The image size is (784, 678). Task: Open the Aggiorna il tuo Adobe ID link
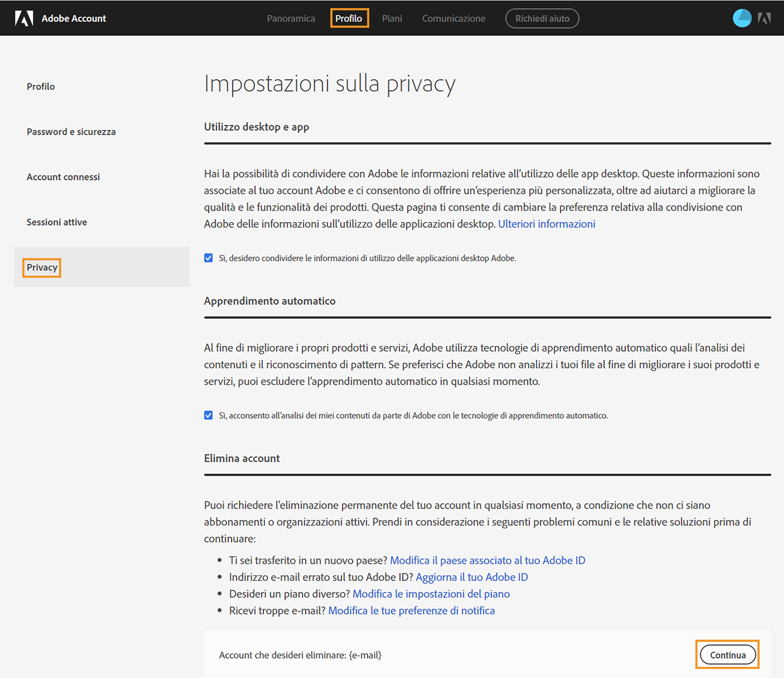coord(472,577)
